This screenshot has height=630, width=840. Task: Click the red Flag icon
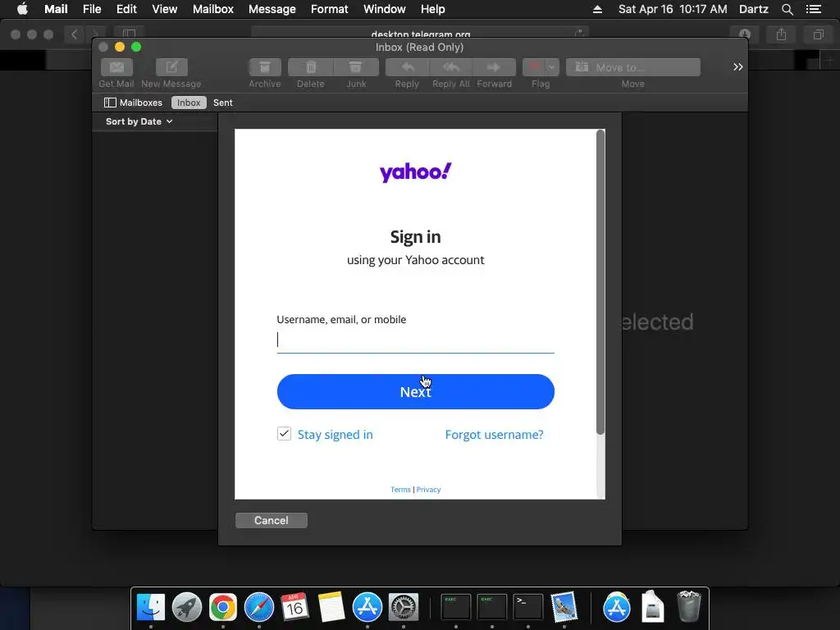(533, 67)
